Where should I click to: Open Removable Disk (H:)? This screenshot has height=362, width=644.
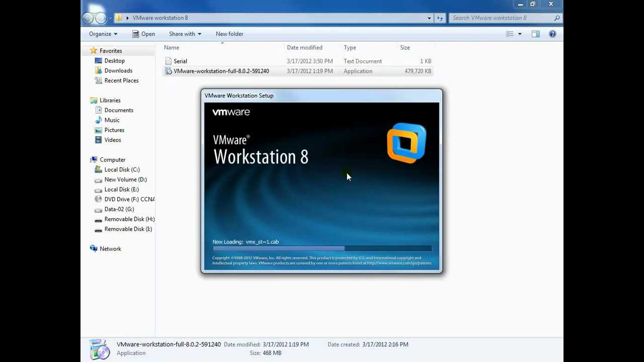pyautogui.click(x=129, y=219)
